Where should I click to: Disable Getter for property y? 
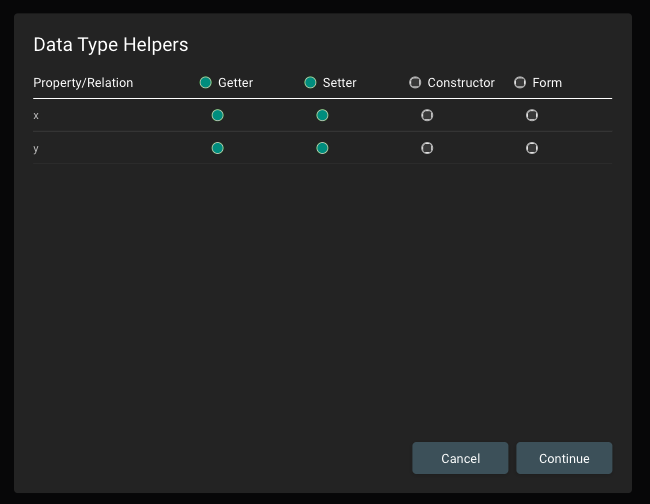(x=217, y=148)
